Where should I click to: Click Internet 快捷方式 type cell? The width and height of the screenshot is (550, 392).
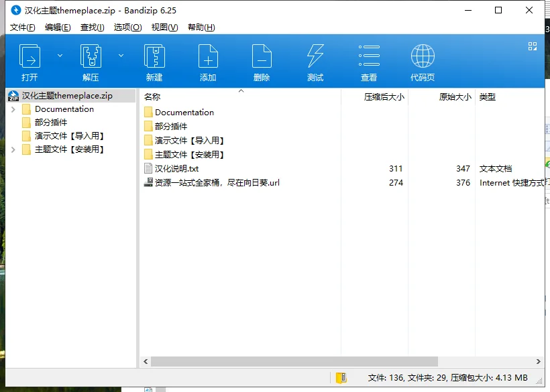pyautogui.click(x=511, y=183)
